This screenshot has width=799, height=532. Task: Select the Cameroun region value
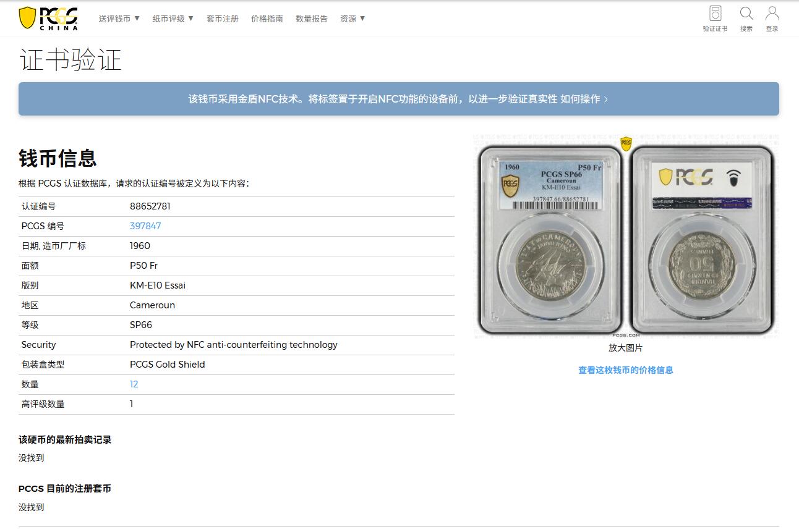[152, 305]
